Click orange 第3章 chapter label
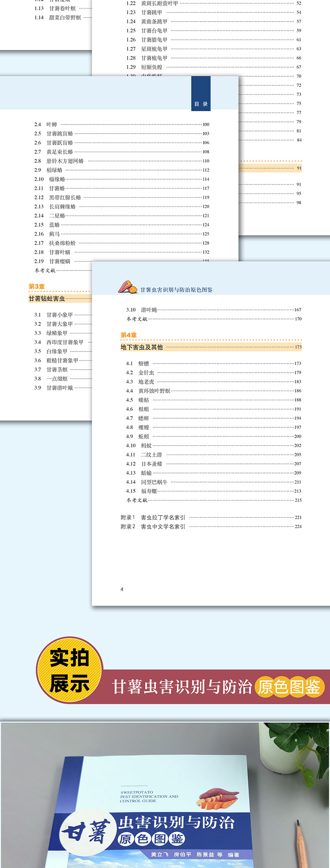330x868 pixels. [37, 286]
